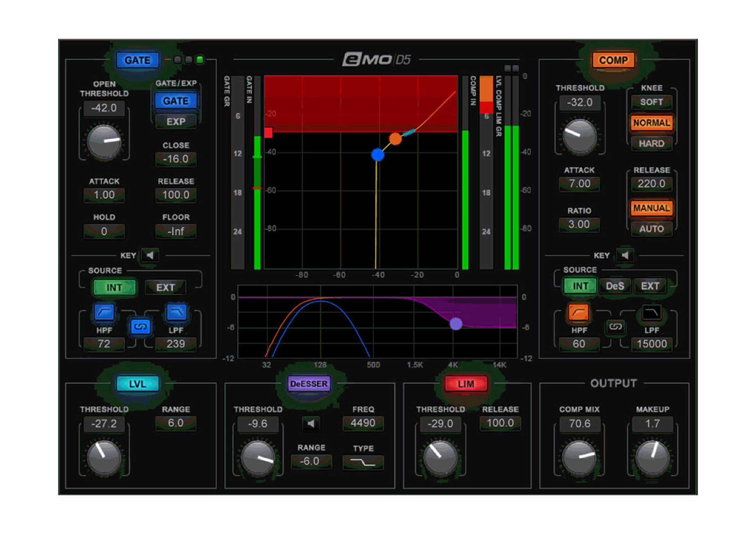Click the DeEsser RANGE value -6.0
Screen dimensions: 756x536
[311, 461]
